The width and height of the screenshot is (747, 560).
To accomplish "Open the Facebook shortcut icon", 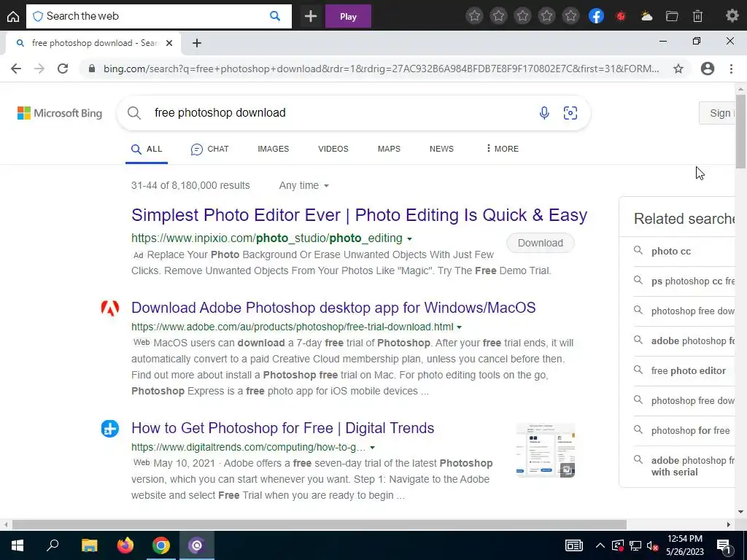I will tap(596, 16).
